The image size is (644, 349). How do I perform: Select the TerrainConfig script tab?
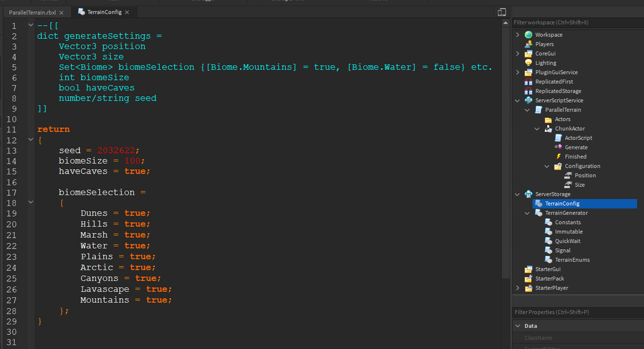pos(105,12)
